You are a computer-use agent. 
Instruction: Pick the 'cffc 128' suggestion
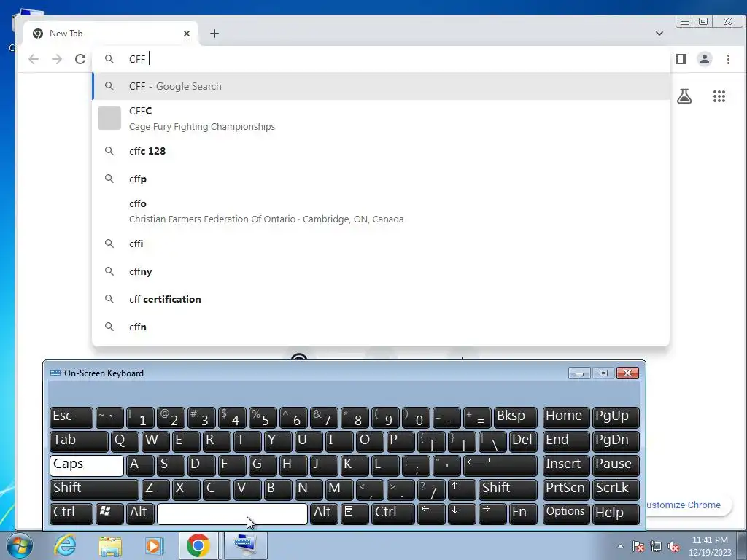pos(381,151)
